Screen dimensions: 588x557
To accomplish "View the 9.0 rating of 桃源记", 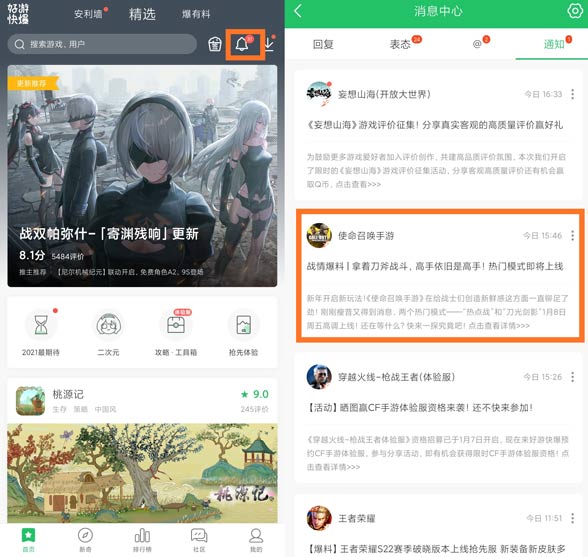I will click(x=255, y=394).
